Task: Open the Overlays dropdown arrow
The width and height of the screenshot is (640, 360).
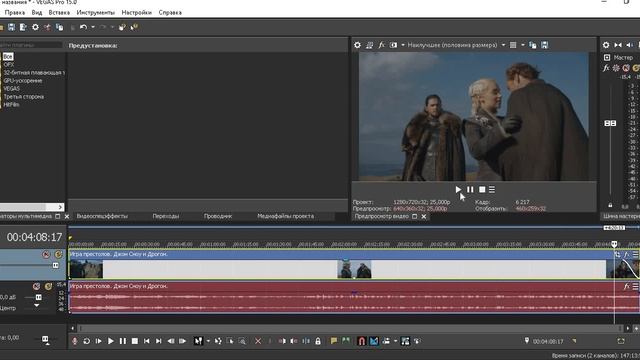Action: [x=523, y=45]
